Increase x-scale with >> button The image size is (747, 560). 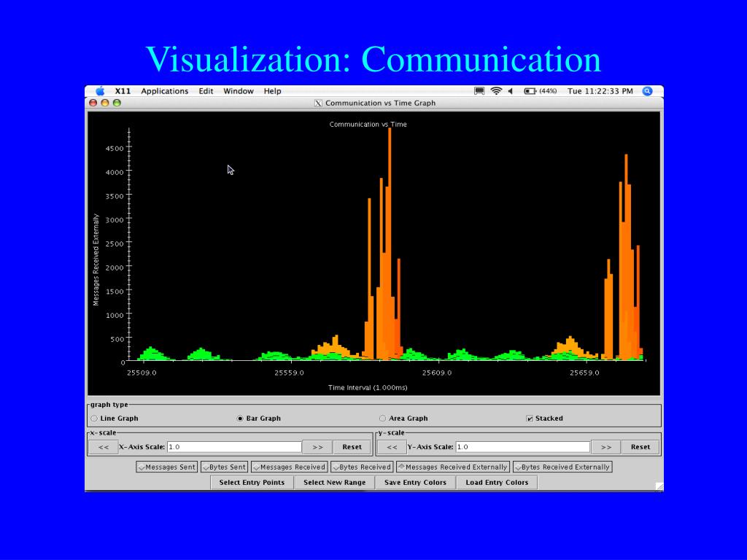pos(317,447)
